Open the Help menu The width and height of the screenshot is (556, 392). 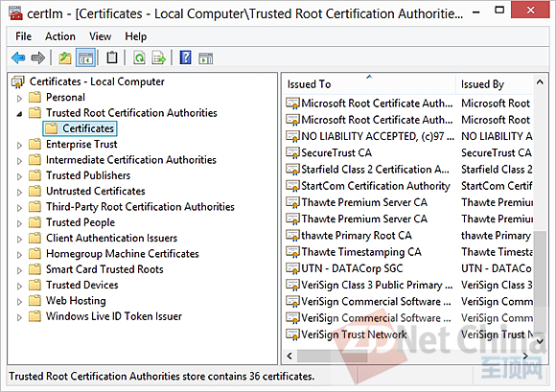135,36
